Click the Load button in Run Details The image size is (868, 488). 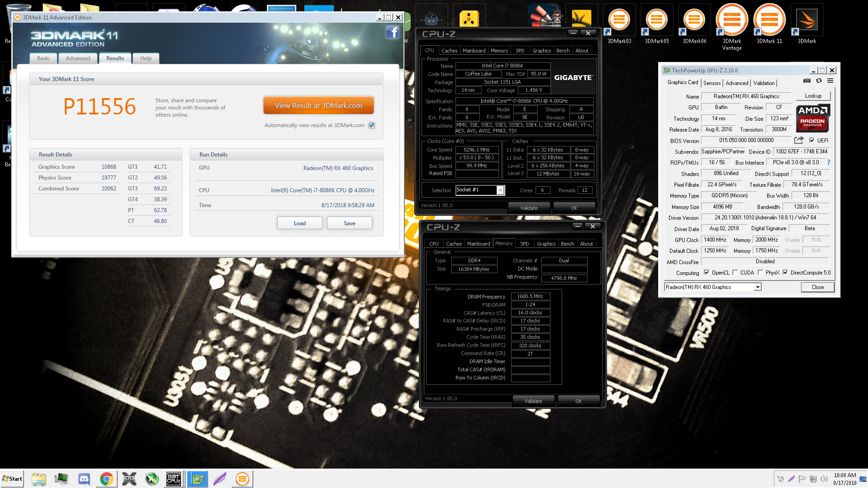click(x=300, y=223)
